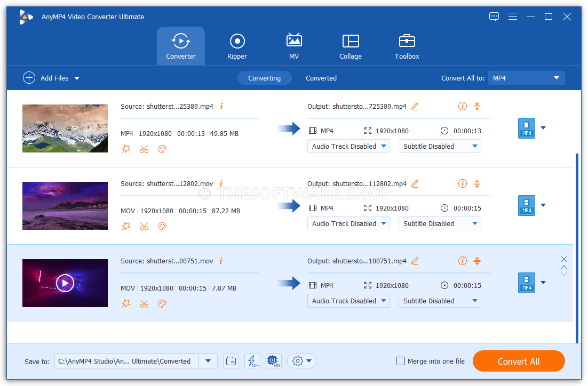Open the cut scissors for 00751.mov

click(x=144, y=303)
